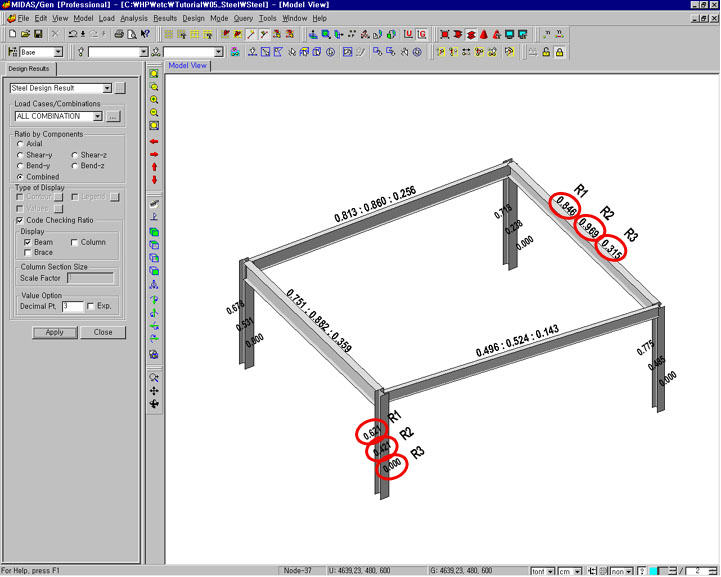Viewport: 721px width, 577px height.
Task: Open the Base dropdown in toolbar
Action: pos(58,52)
